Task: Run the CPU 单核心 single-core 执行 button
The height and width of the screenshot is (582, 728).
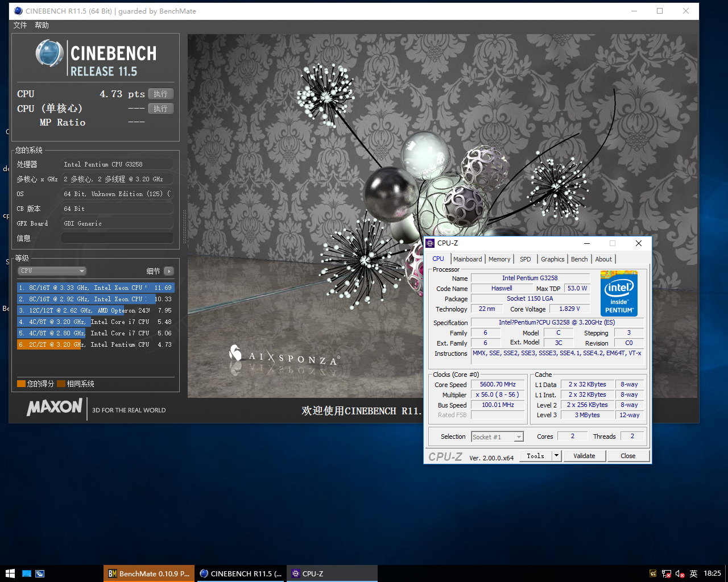Action: tap(160, 109)
